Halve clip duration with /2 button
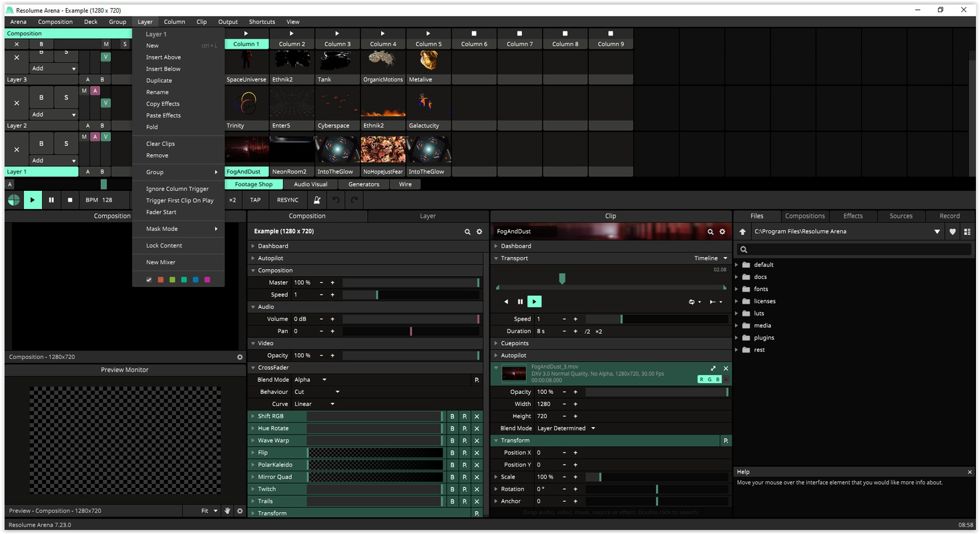 pos(587,332)
